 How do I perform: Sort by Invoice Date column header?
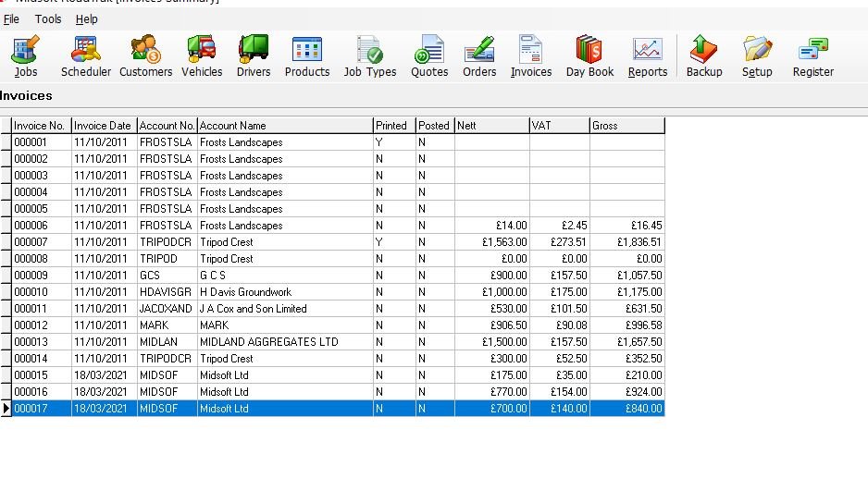(105, 126)
